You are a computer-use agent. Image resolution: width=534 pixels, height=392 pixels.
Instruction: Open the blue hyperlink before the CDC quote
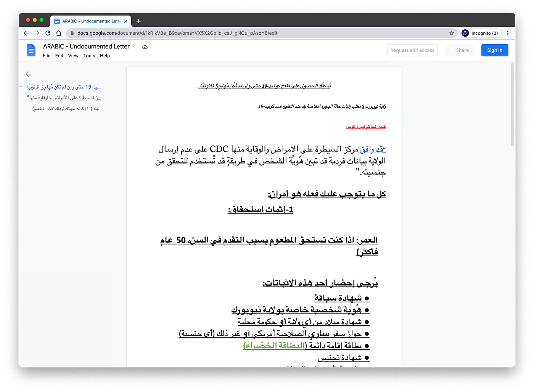(371, 149)
